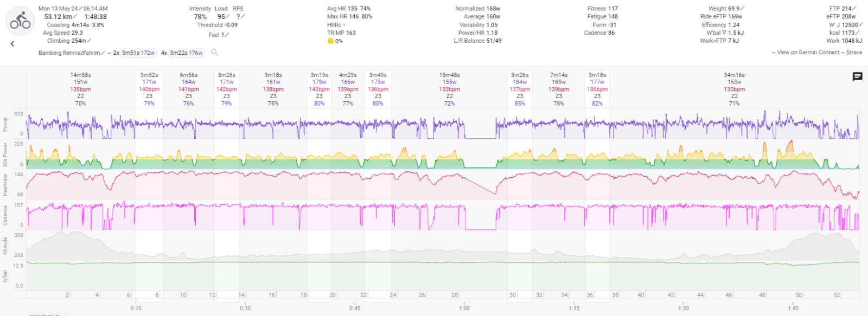Click the 30s Power chart axis label
The width and height of the screenshot is (868, 316).
[5, 154]
